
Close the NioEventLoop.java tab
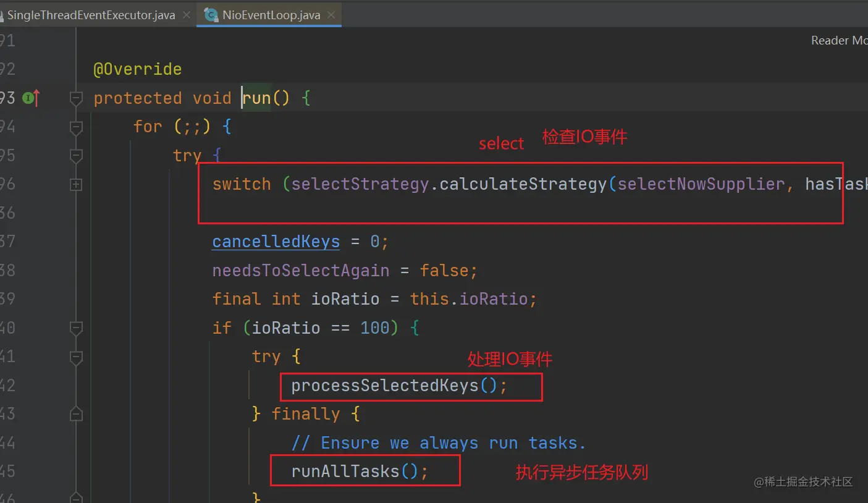tap(331, 15)
